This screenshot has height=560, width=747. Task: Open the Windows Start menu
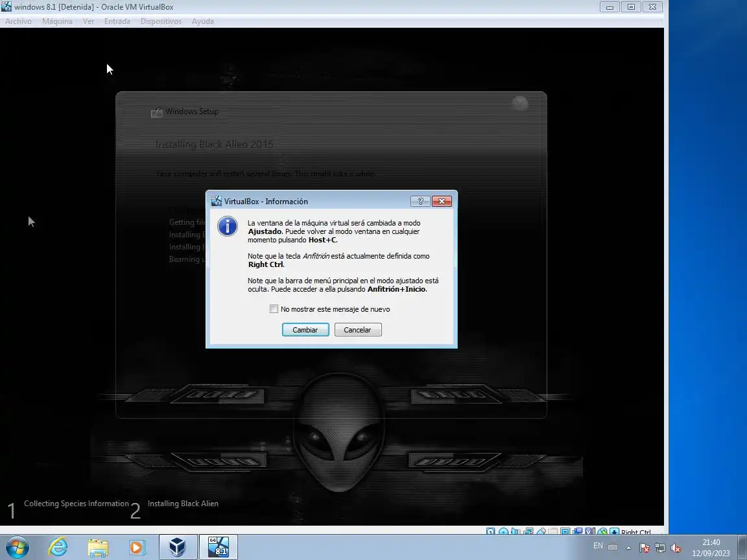(17, 547)
